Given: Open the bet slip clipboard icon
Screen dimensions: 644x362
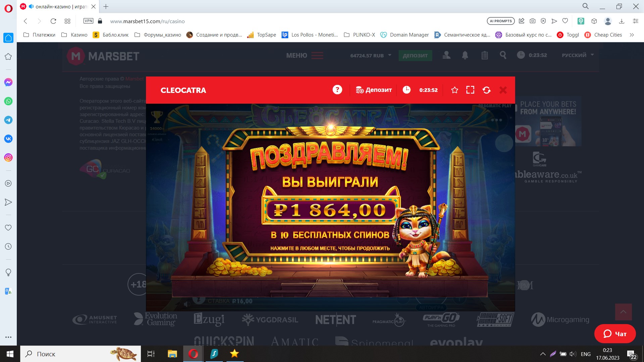Looking at the screenshot, I should click(x=484, y=55).
